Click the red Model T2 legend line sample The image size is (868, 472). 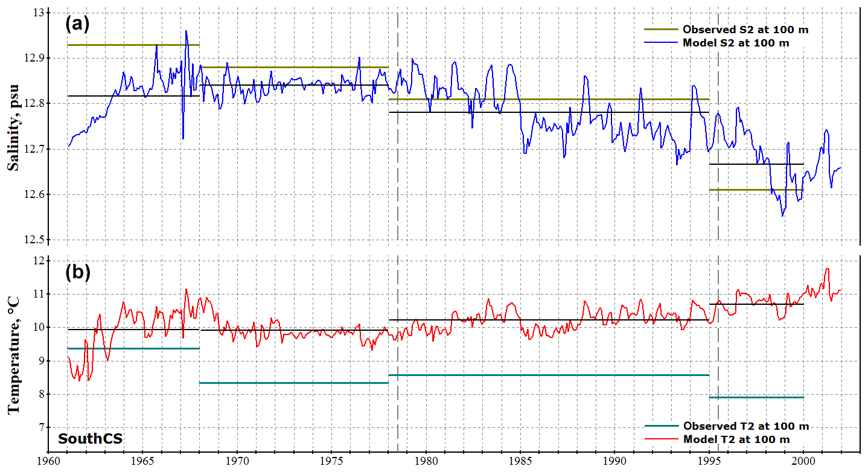click(x=662, y=439)
